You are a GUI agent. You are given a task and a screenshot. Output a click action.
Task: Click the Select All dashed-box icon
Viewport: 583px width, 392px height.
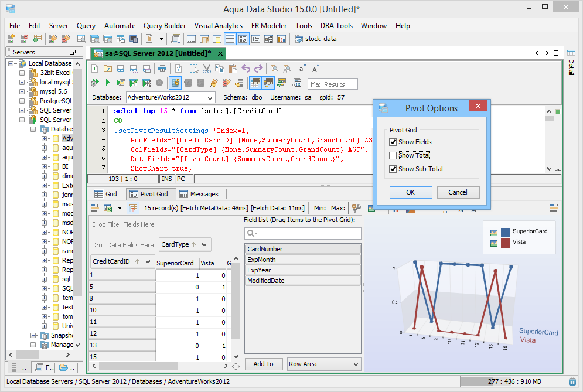[194, 69]
